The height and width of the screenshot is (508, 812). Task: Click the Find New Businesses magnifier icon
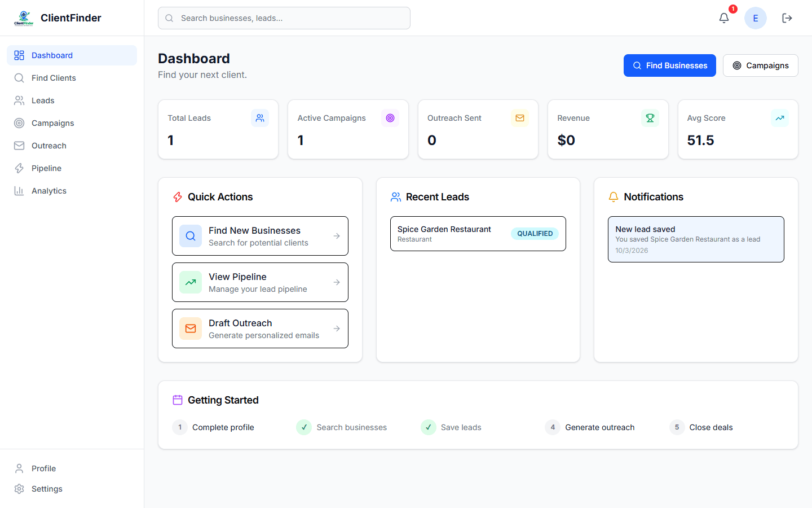click(191, 236)
